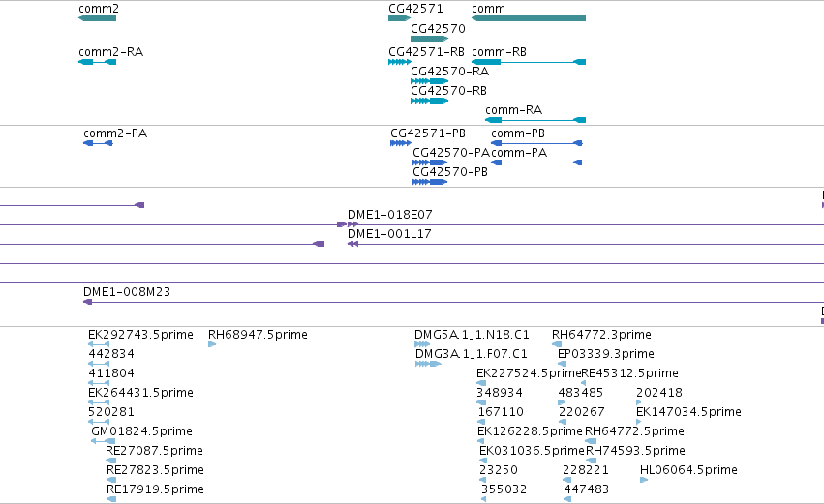Screen dimensions: 824x504
Task: Click the DME1-001L17 clone arrow
Action: [352, 244]
